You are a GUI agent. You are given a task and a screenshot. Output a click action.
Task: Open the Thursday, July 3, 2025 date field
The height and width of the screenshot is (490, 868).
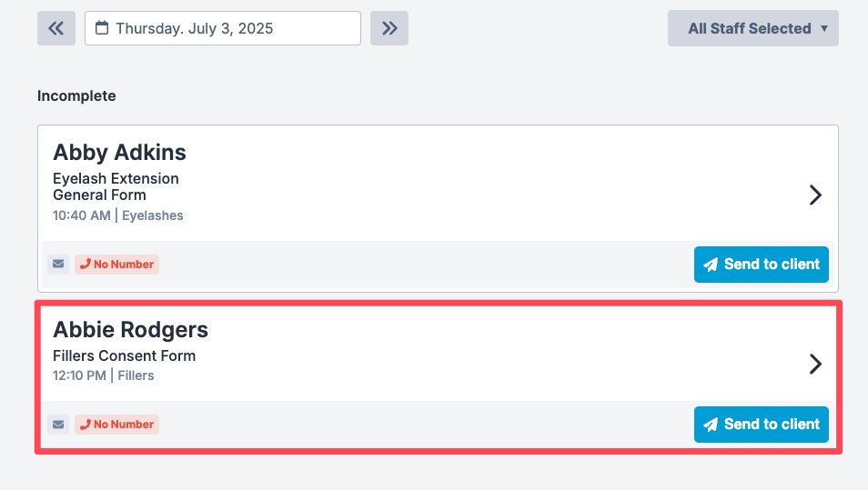coord(223,28)
